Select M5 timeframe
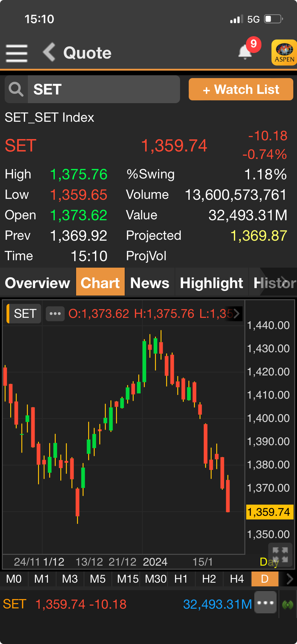Screen dimensions: 297x644 click(98, 579)
